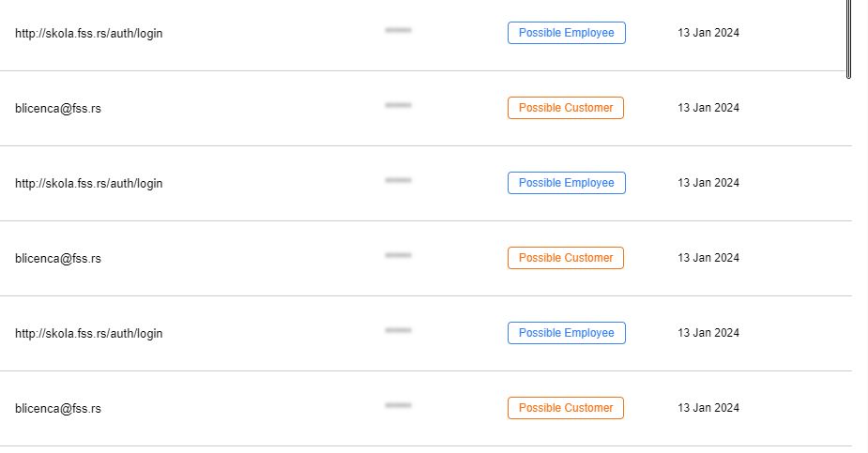Click the vertical scrollbar thumb
This screenshot has width=868, height=453.
coord(848,38)
